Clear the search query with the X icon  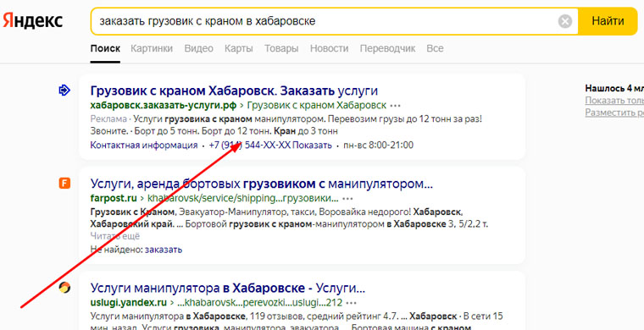tap(565, 21)
